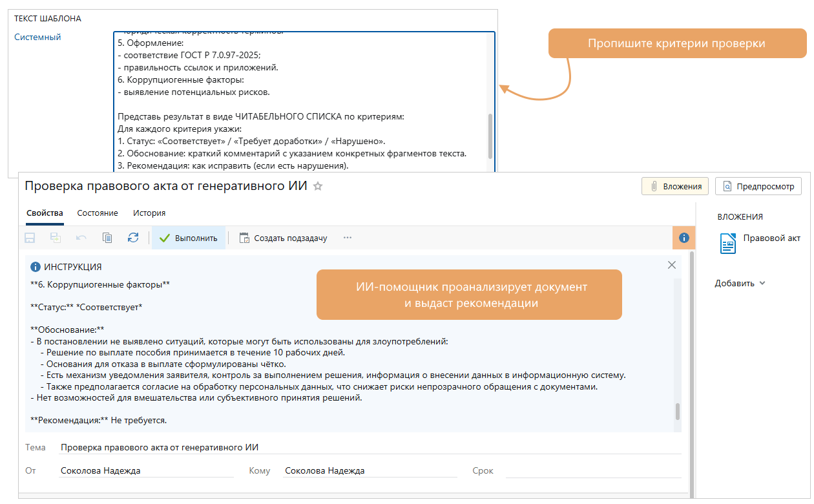Click the Срок input field
This screenshot has height=504, width=814.
(593, 471)
